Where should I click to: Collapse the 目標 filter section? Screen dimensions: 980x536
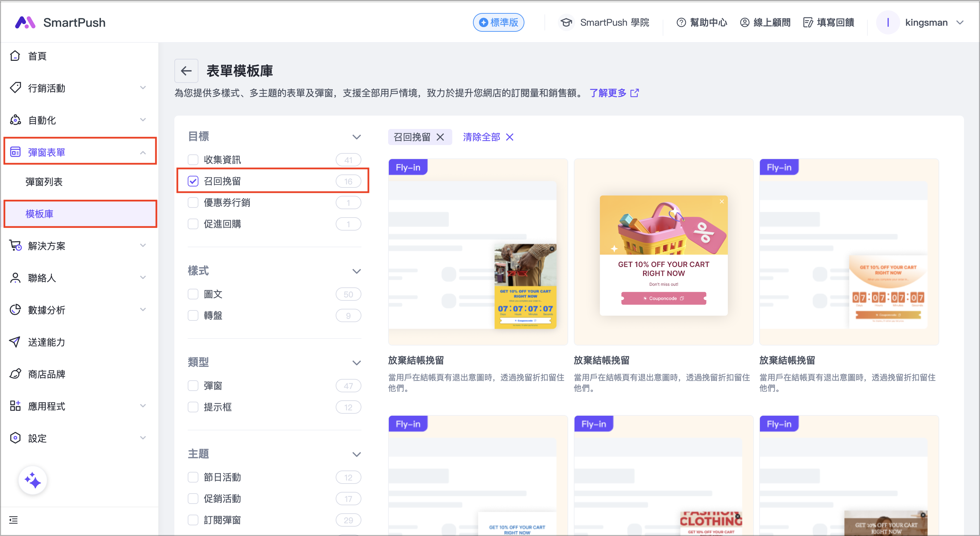point(356,137)
